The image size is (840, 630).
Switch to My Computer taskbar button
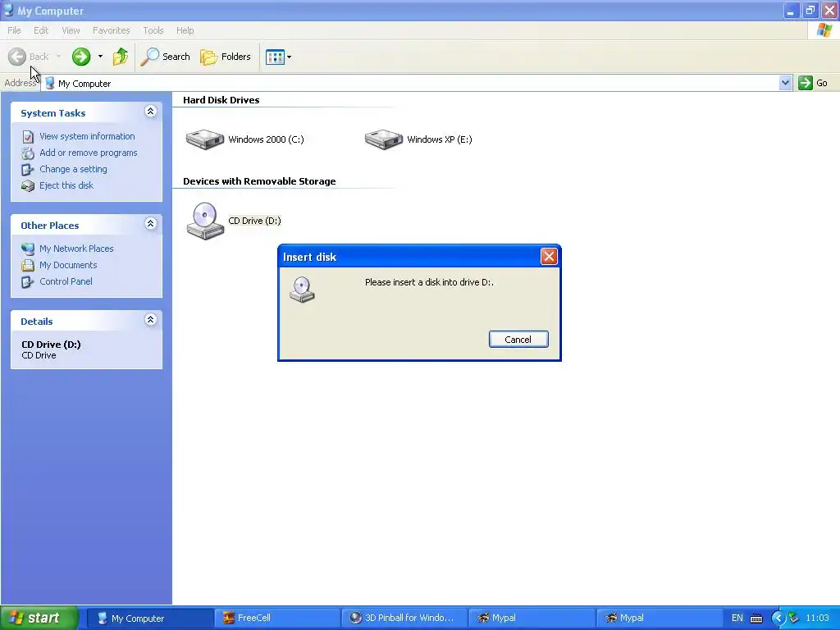149,619
